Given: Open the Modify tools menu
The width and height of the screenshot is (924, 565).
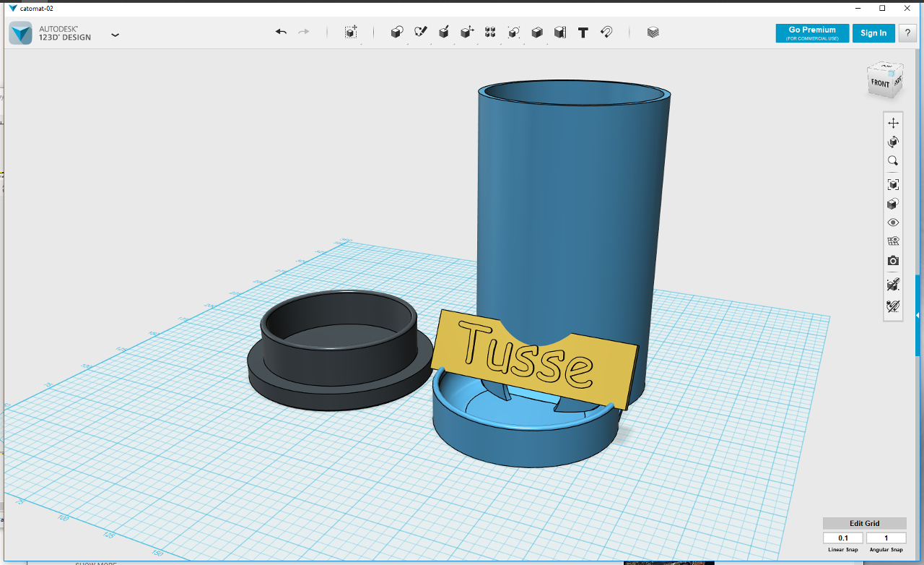Looking at the screenshot, I should click(467, 33).
